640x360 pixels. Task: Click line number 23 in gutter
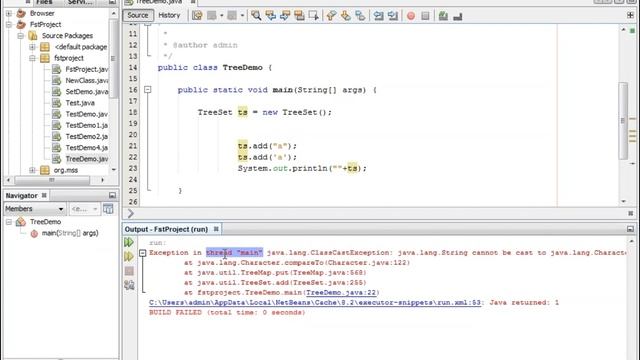pyautogui.click(x=133, y=168)
